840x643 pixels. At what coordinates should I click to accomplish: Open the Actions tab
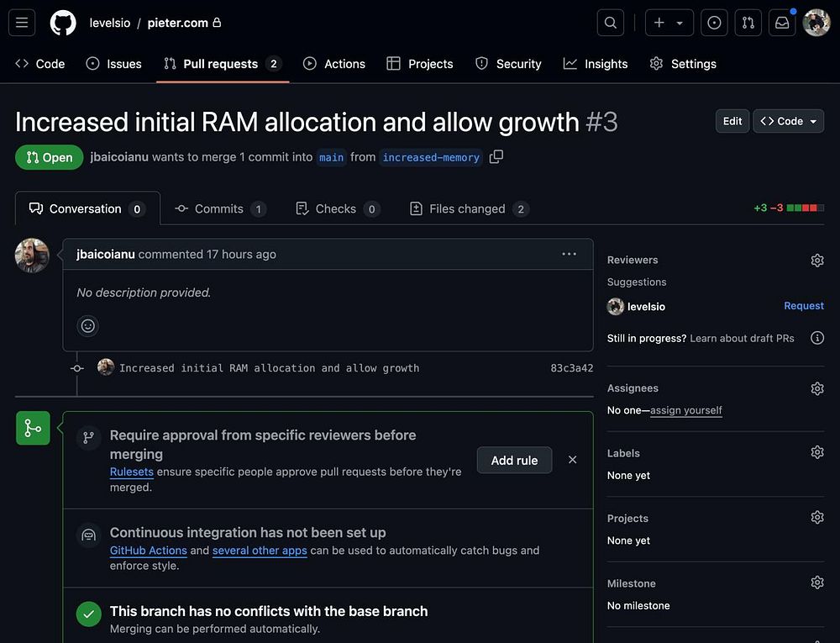[334, 64]
